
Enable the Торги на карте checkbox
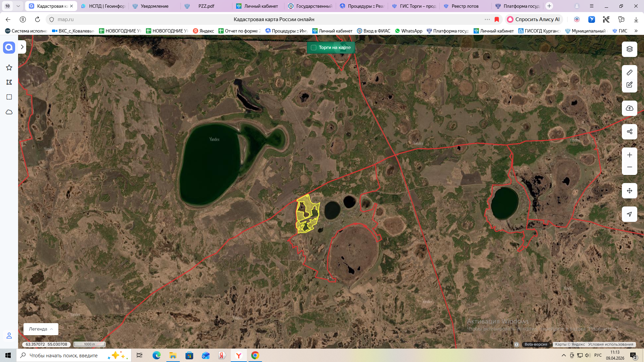click(x=314, y=48)
